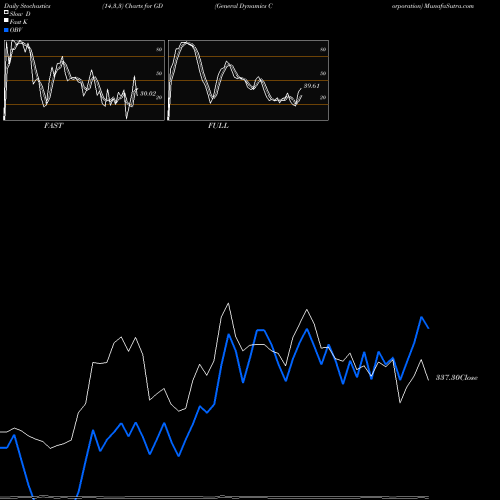Click the 'Fast K' legend label
The width and height of the screenshot is (500, 500).
19,22
